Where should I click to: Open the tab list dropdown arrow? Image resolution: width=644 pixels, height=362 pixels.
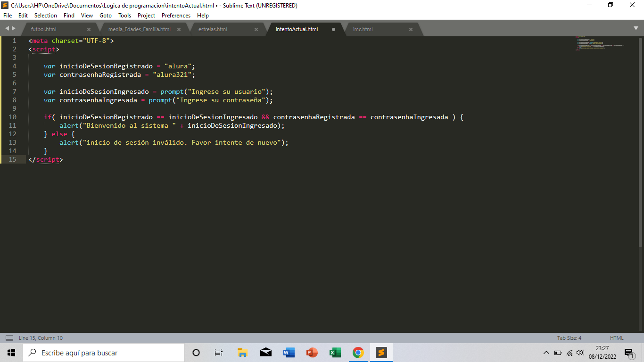coord(636,29)
